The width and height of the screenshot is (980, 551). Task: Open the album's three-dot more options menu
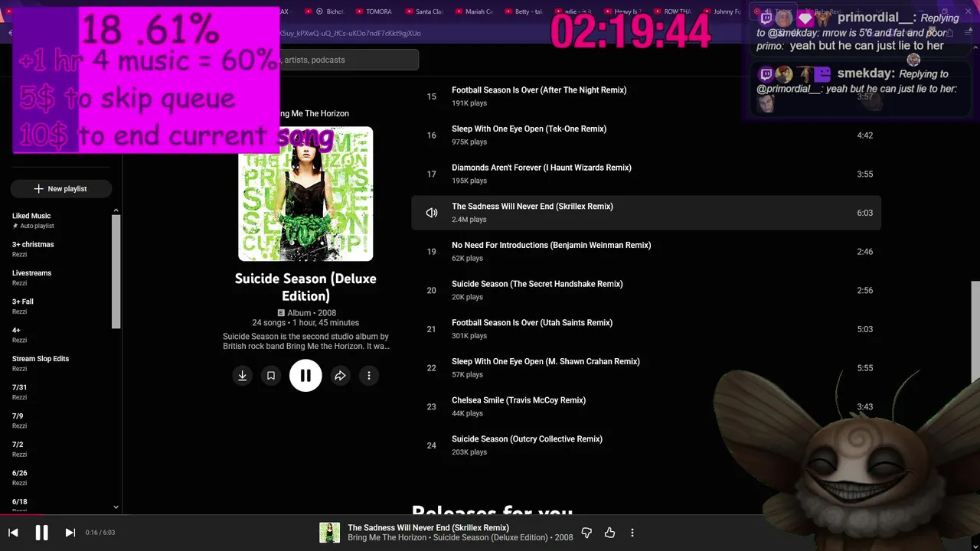point(369,376)
